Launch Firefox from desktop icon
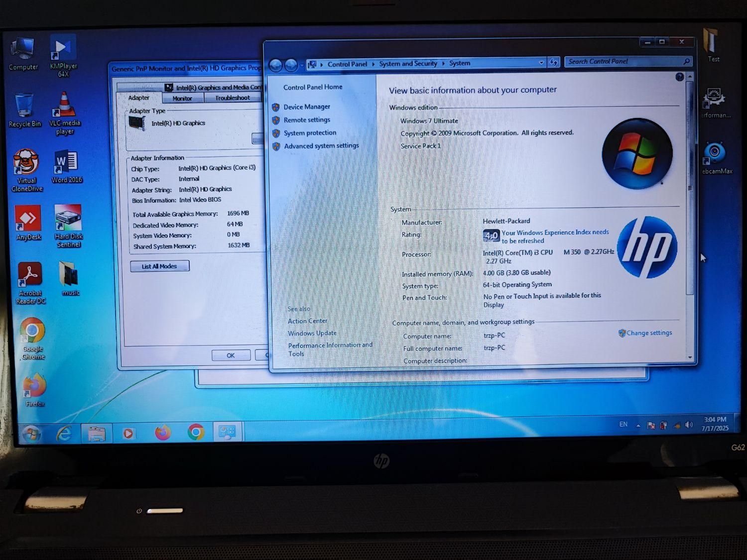This screenshot has width=747, height=560. (x=35, y=390)
